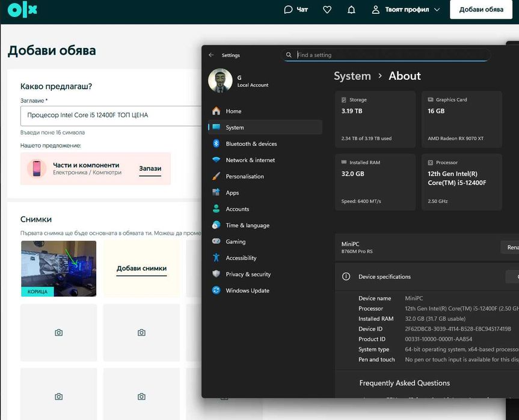The height and width of the screenshot is (420, 519).
Task: Select the КОРИЦА cover photo thumbnail
Action: click(58, 268)
